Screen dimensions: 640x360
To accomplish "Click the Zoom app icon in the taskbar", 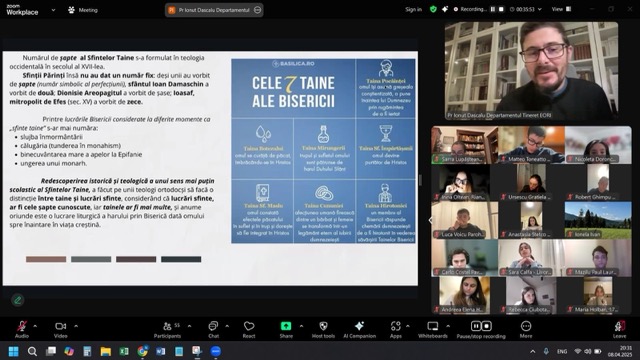I will pyautogui.click(x=216, y=351).
